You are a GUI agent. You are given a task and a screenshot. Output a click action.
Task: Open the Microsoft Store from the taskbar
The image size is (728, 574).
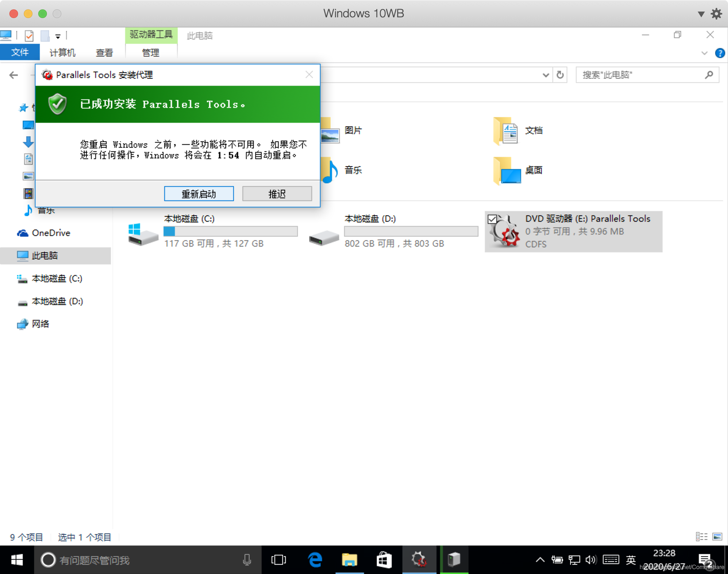tap(384, 560)
